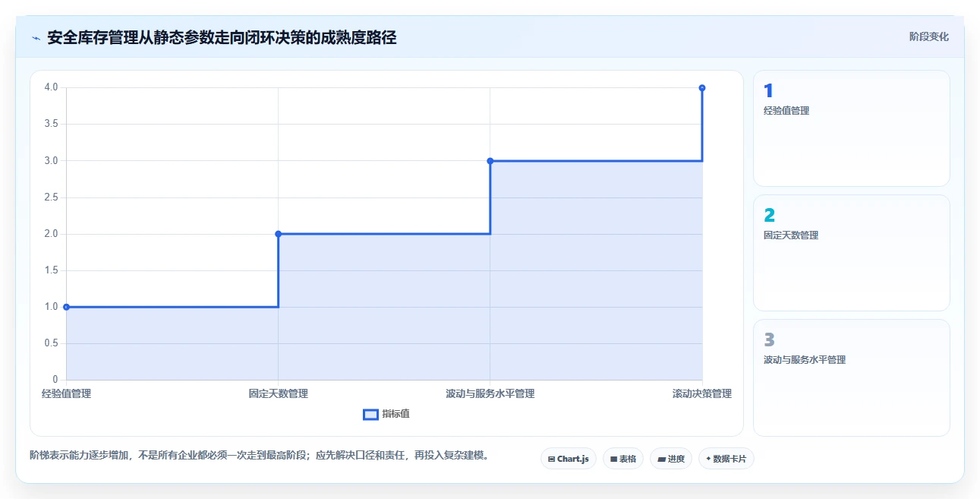Click the lightning icon beside the title

pyautogui.click(x=36, y=38)
